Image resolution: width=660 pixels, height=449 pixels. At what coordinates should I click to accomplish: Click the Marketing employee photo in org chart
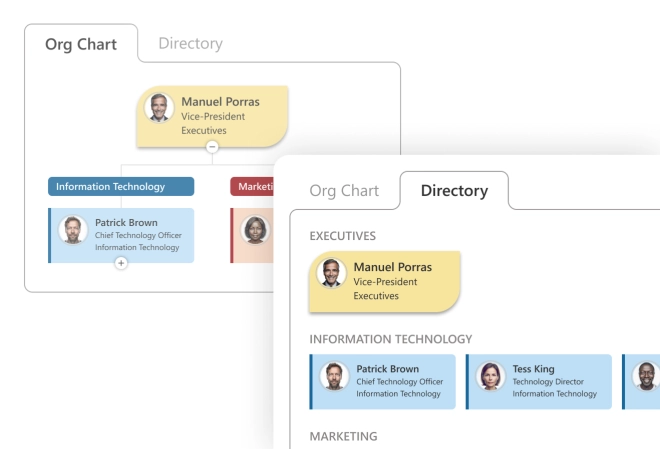click(255, 230)
